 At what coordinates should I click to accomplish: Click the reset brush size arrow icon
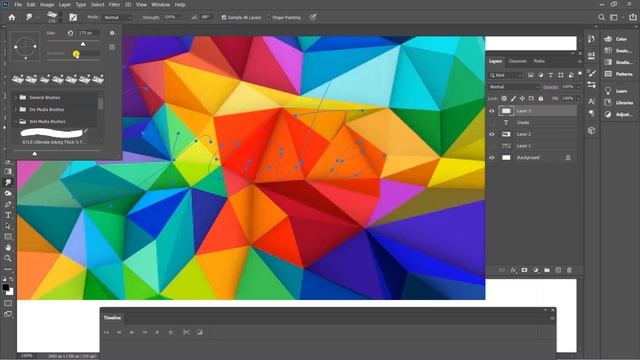[70, 33]
